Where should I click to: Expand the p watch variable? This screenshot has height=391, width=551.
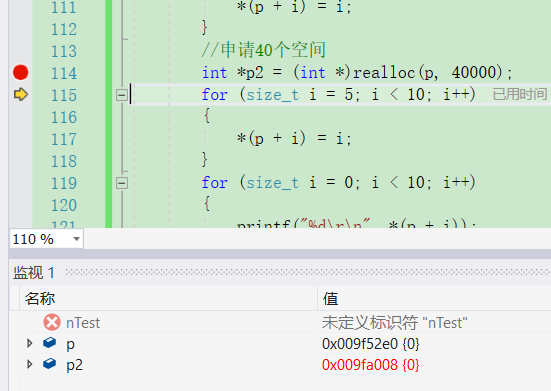coord(30,343)
